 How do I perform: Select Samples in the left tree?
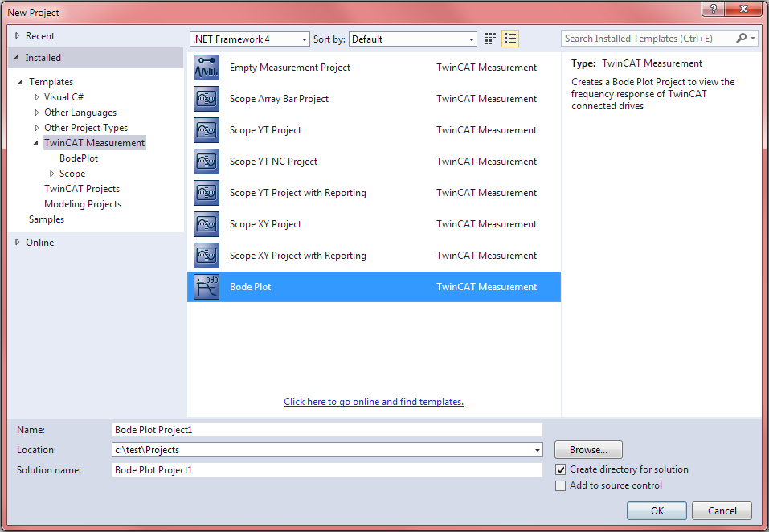[47, 219]
